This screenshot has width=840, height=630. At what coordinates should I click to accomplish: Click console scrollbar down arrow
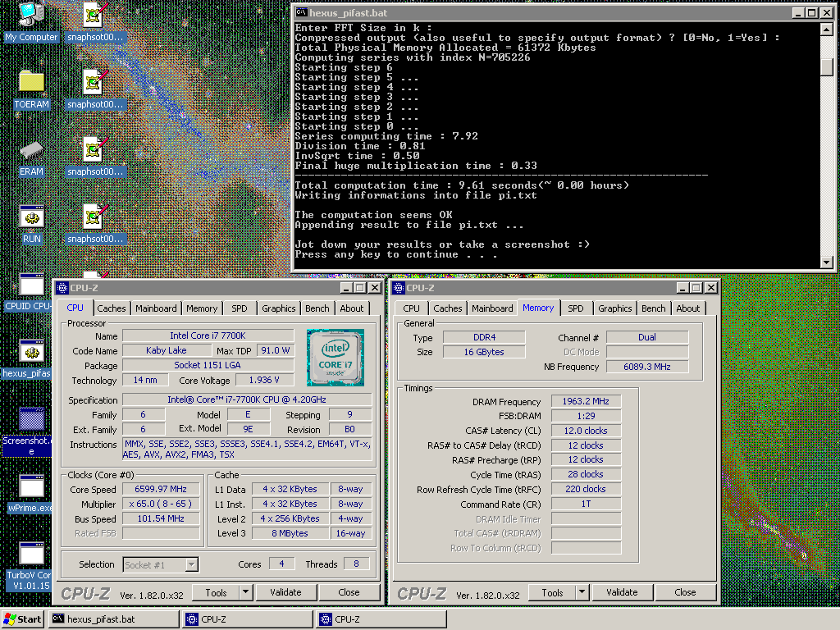827,262
